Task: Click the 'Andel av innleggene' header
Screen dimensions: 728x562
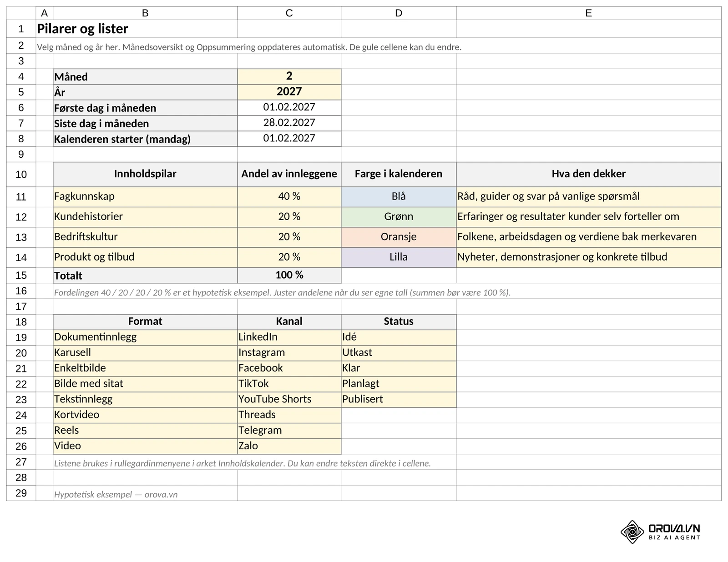Action: 289,174
